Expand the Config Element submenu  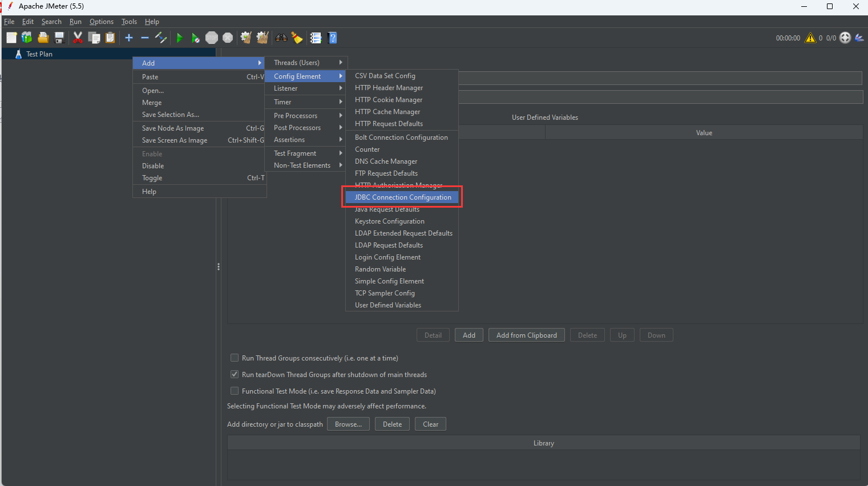coord(306,76)
